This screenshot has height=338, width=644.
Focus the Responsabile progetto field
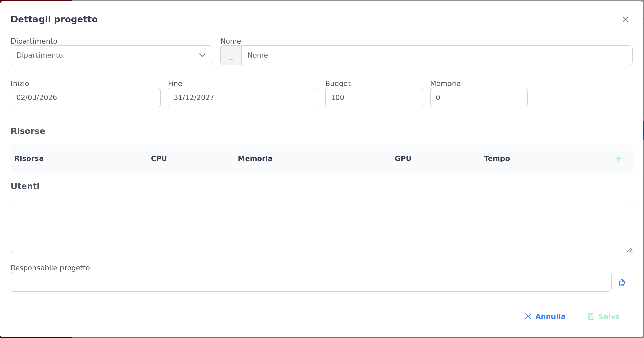[x=311, y=282]
